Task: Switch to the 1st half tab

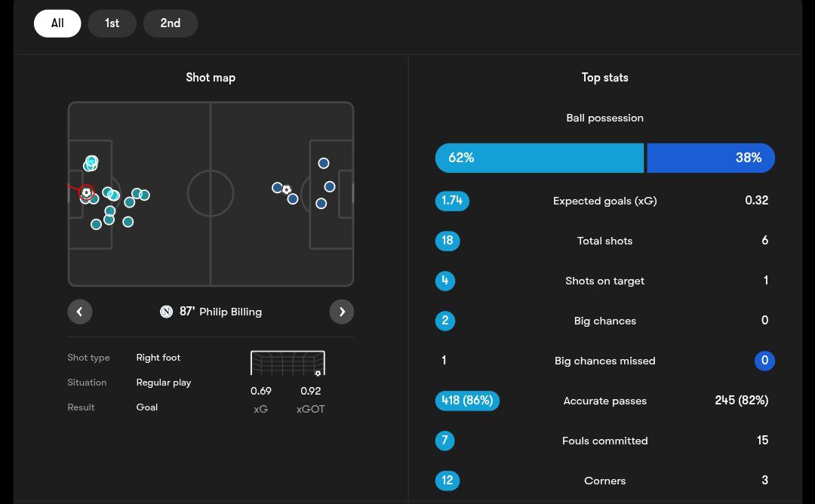Action: [112, 23]
